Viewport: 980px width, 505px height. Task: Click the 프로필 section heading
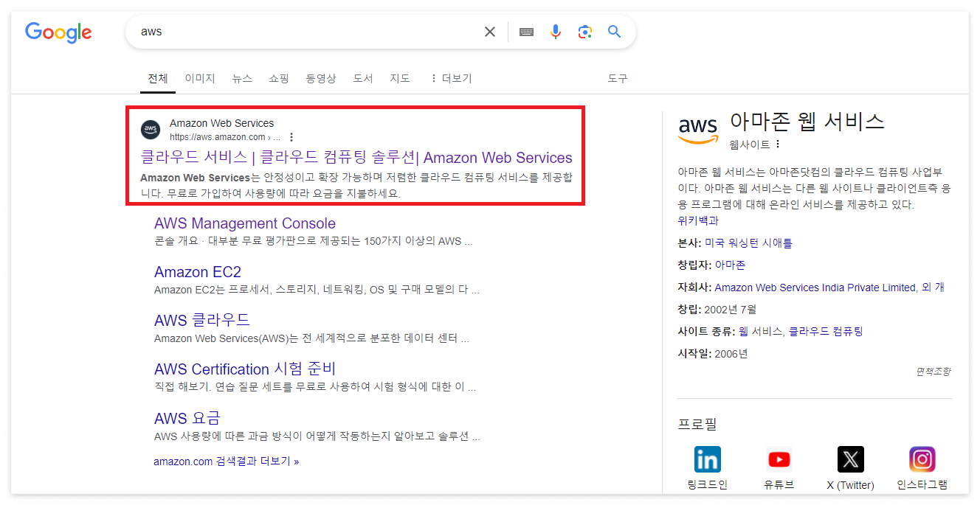pos(697,424)
